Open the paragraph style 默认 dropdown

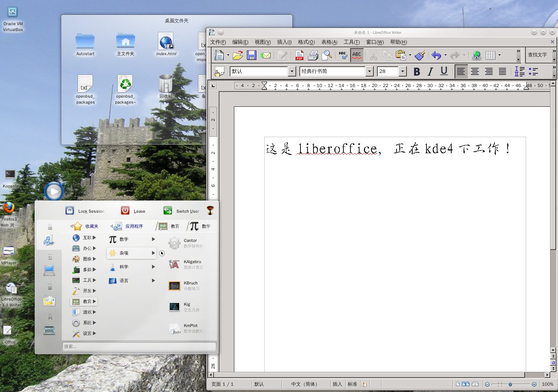point(292,71)
